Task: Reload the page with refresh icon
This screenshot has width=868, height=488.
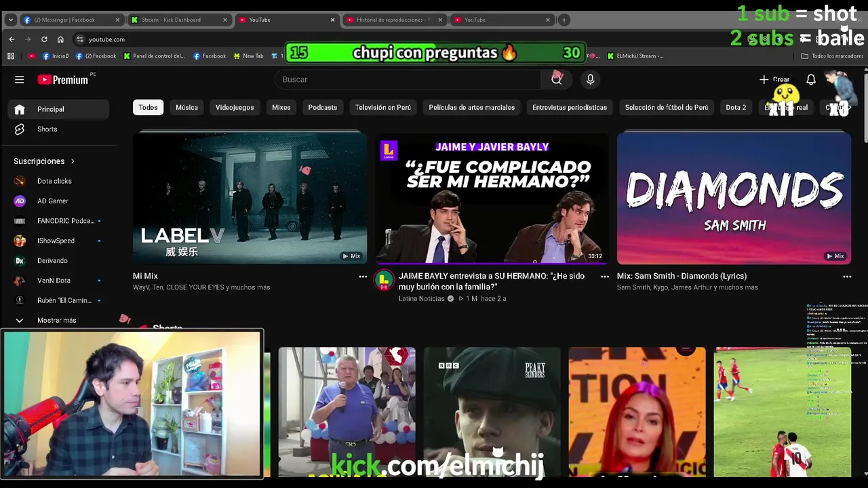Action: (44, 39)
